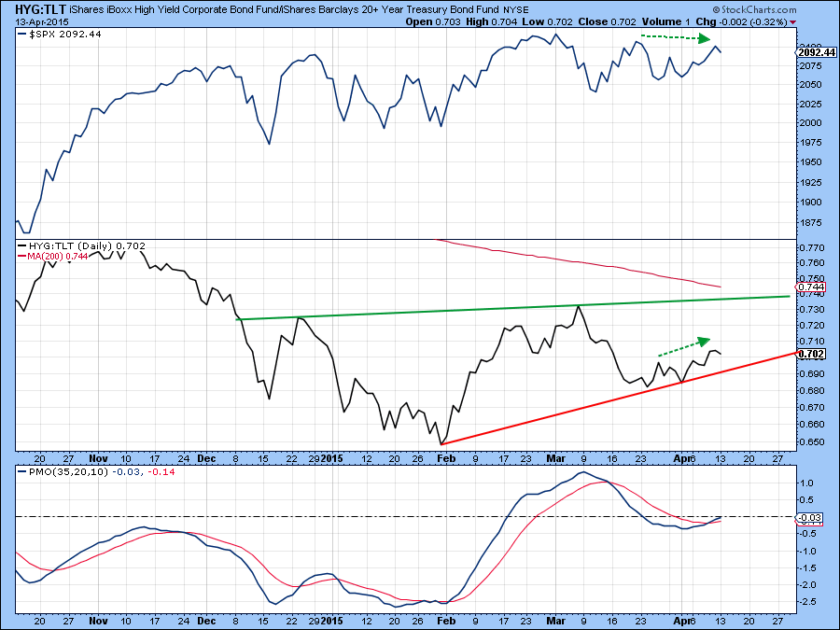
Task: Click the 2050 tick on the SPX price axis
Action: click(x=809, y=85)
